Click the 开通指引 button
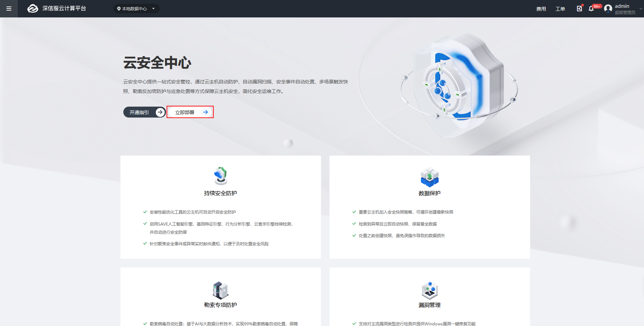The height and width of the screenshot is (326, 644). (x=145, y=112)
